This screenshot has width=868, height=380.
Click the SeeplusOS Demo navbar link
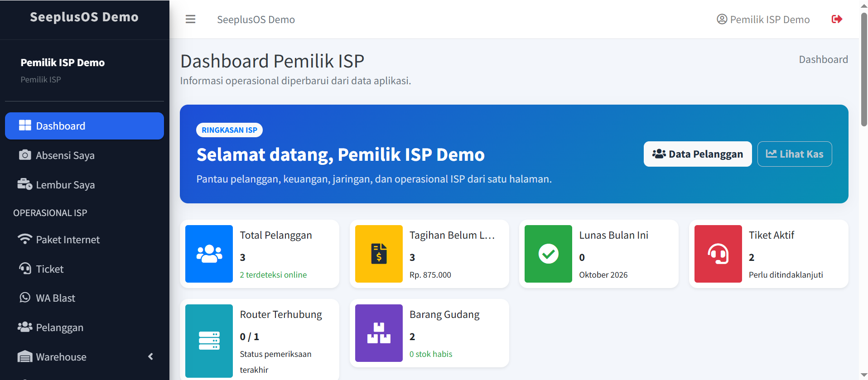click(x=256, y=19)
